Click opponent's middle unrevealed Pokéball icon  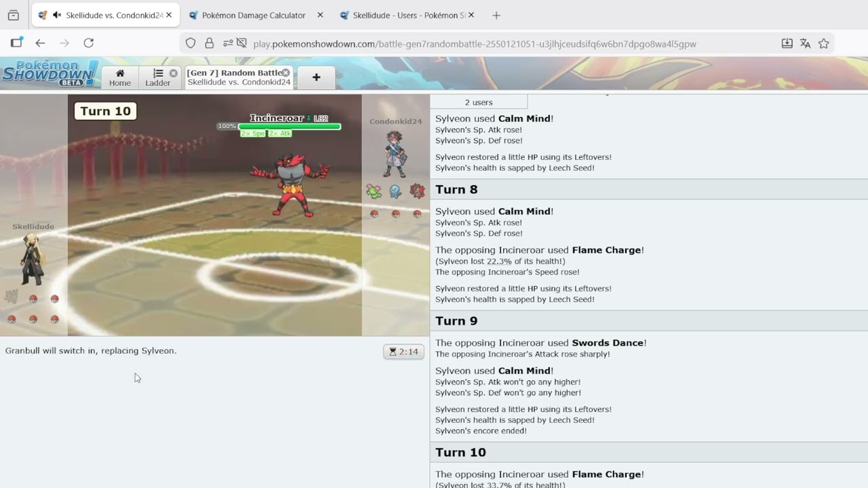point(395,214)
